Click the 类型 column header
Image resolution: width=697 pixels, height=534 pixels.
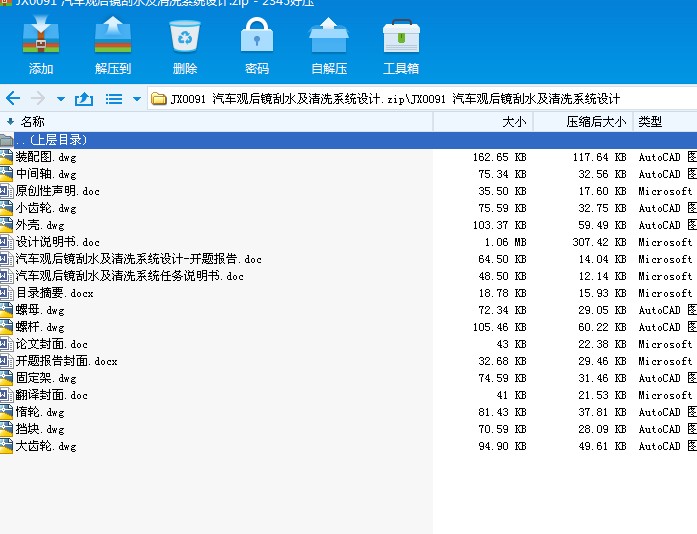650,121
